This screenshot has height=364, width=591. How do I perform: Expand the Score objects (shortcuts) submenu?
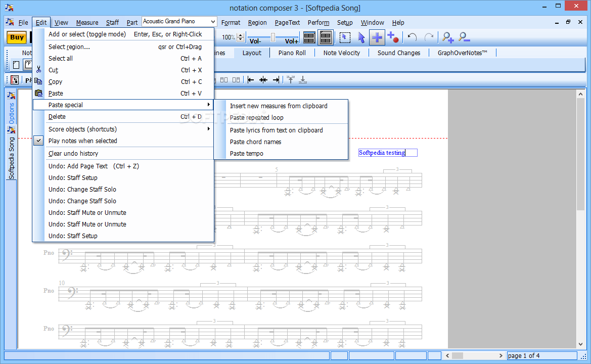coord(123,129)
